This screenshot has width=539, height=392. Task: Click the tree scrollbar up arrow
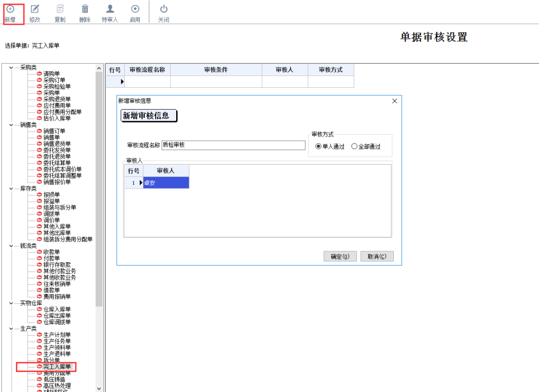tap(99, 68)
